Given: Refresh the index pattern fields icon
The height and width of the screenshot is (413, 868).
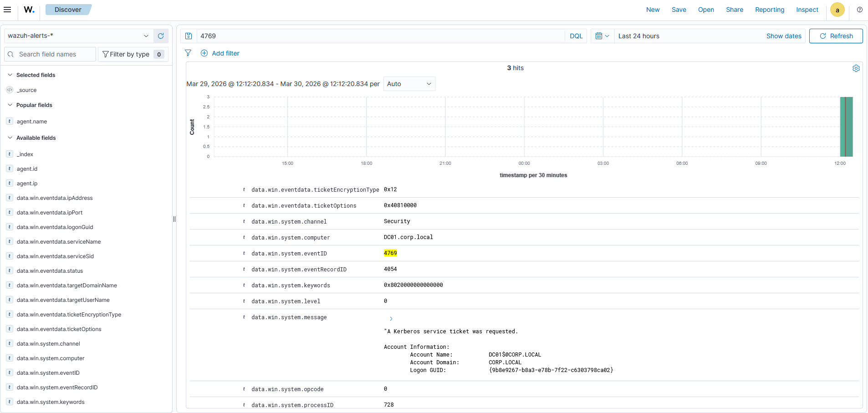Looking at the screenshot, I should tap(161, 36).
